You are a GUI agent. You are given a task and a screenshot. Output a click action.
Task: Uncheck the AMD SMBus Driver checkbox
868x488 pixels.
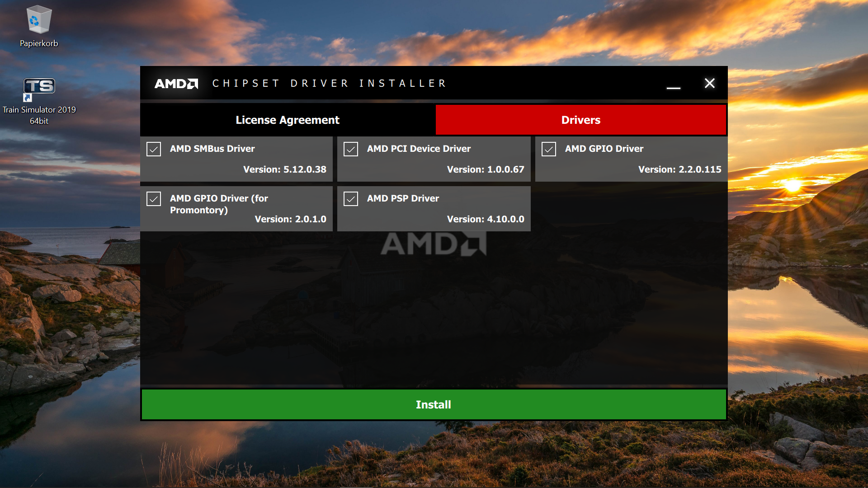pyautogui.click(x=154, y=149)
